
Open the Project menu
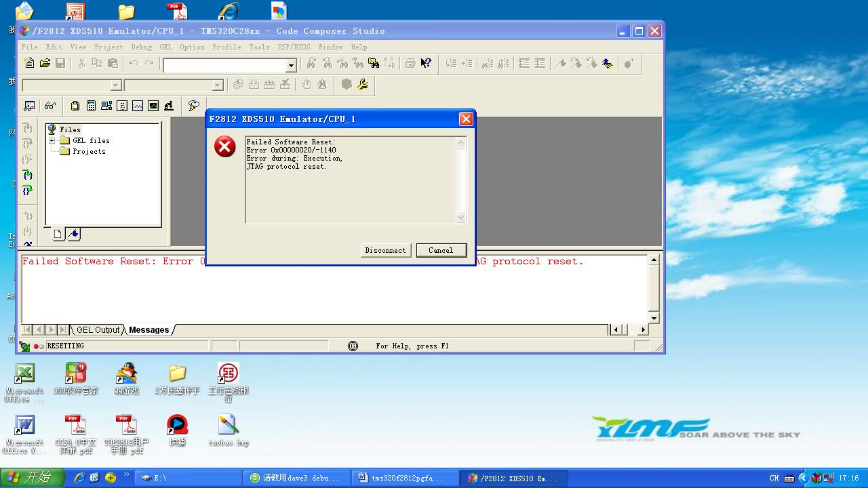pyautogui.click(x=108, y=47)
